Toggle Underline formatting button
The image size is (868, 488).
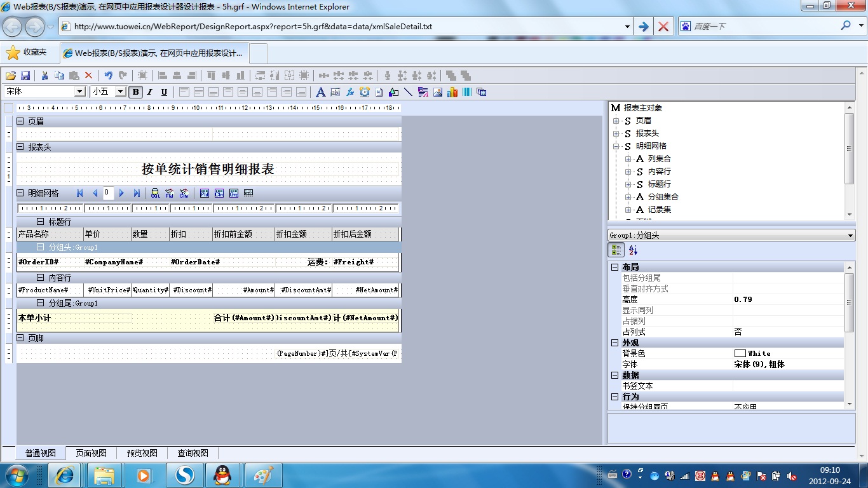click(164, 92)
